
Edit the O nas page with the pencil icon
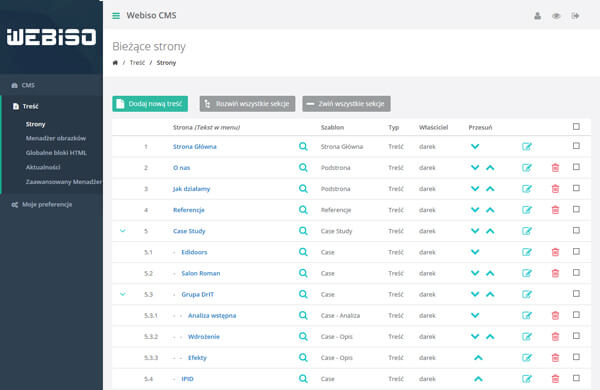tap(527, 168)
